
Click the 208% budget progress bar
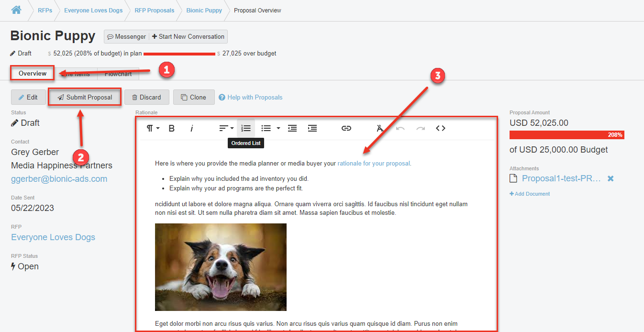[566, 135]
